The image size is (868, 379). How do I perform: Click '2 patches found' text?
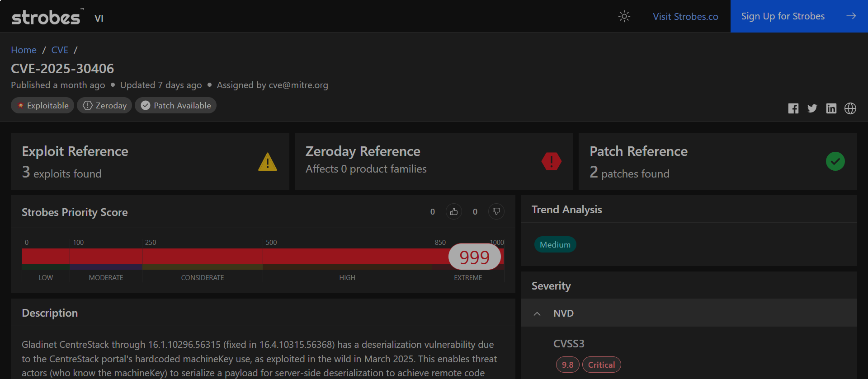pos(629,173)
